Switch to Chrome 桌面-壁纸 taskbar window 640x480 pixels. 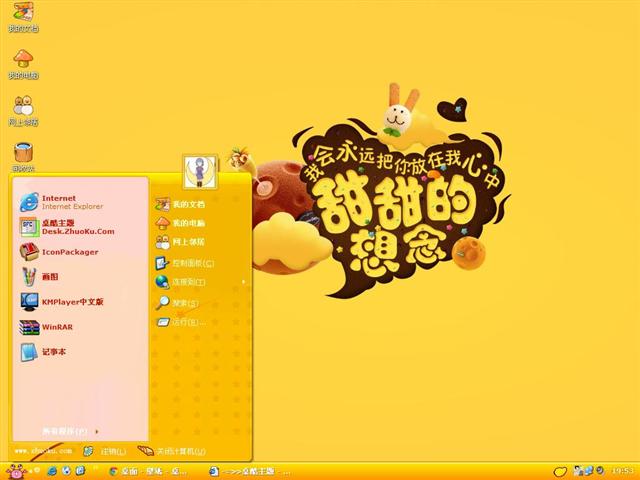coord(149,471)
